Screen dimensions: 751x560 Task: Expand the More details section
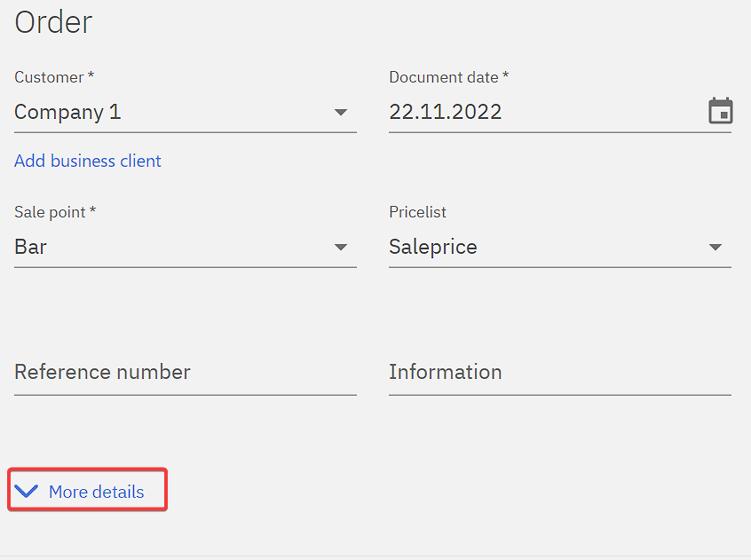click(96, 492)
